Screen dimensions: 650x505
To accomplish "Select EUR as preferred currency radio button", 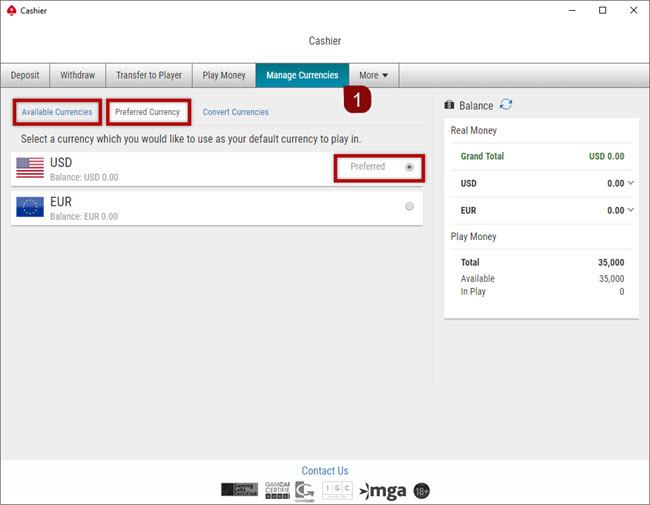I will click(x=410, y=207).
